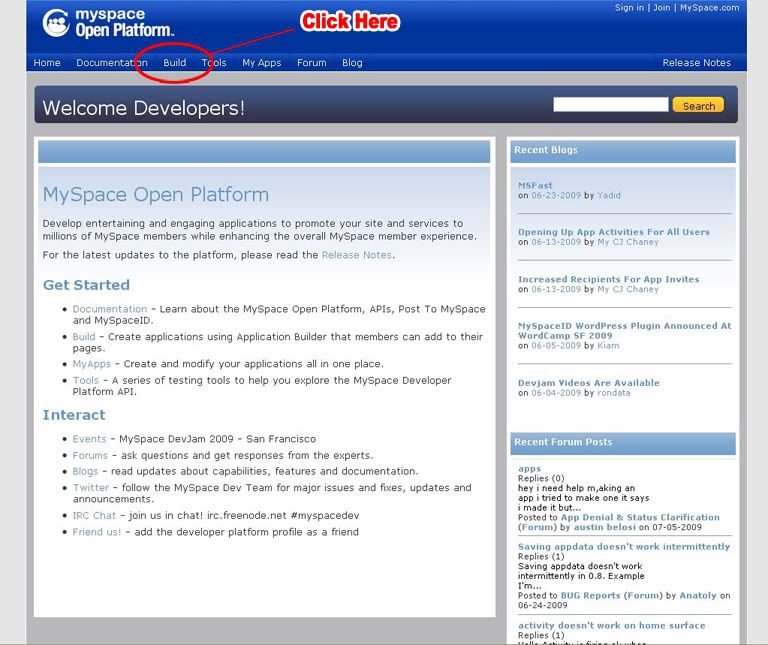Click the Join link at top
Viewport: 768px width, 645px height.
pos(662,7)
